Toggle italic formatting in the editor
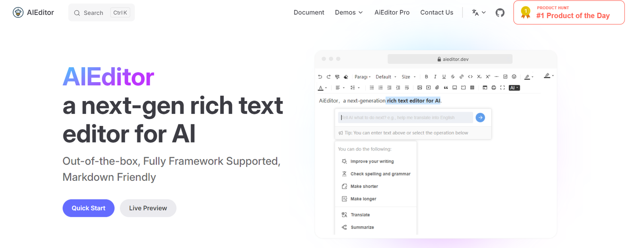 coord(435,76)
